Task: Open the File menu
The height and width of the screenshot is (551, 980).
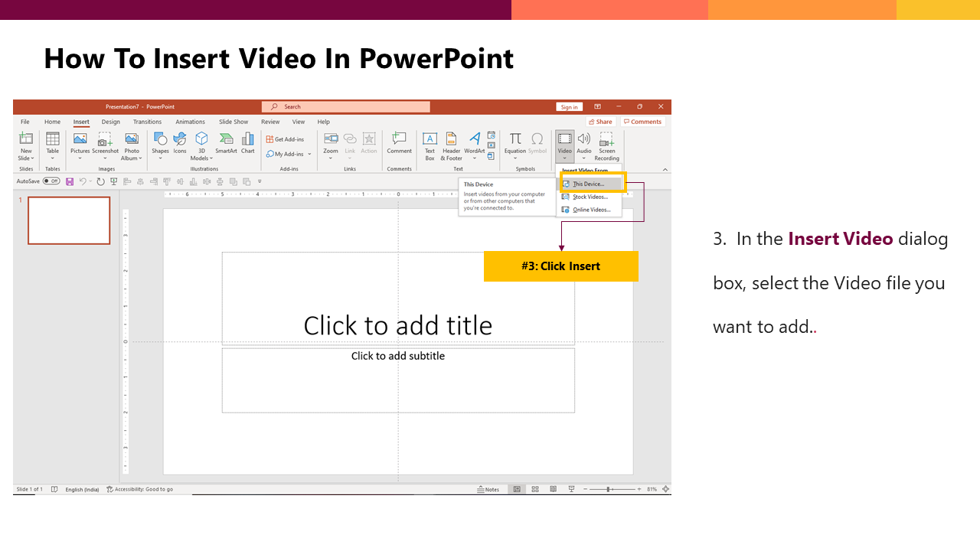Action: (x=25, y=122)
